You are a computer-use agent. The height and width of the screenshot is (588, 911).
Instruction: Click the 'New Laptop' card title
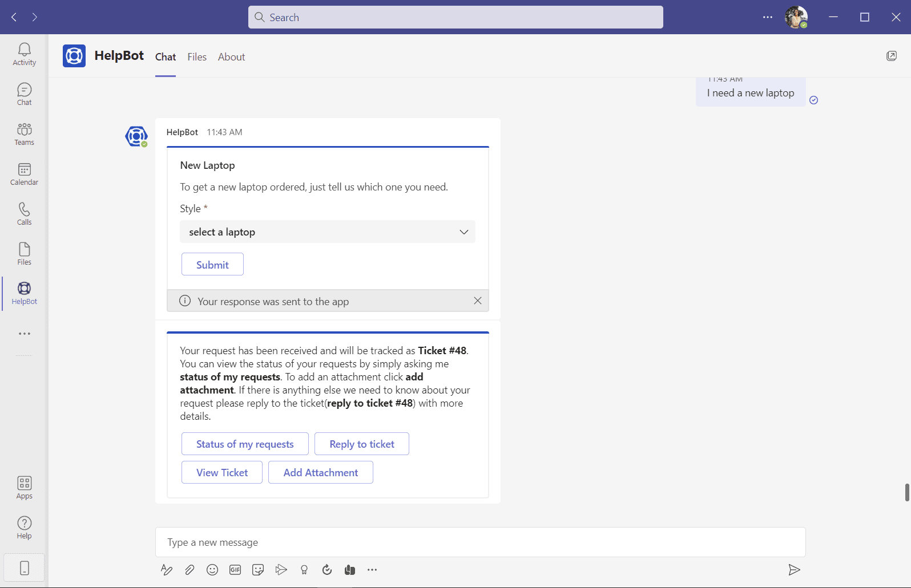[x=208, y=165]
